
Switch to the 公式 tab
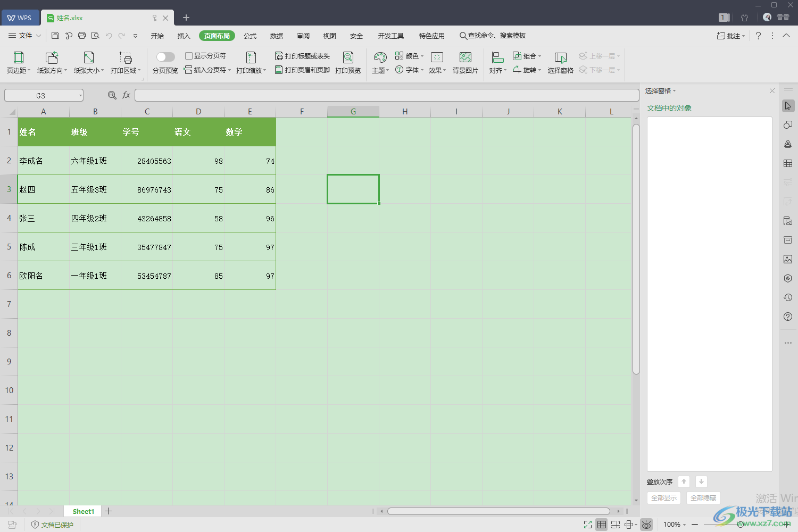[250, 36]
